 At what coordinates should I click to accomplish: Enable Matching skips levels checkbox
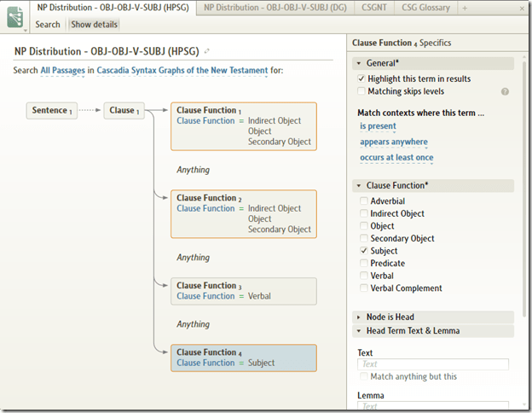362,91
